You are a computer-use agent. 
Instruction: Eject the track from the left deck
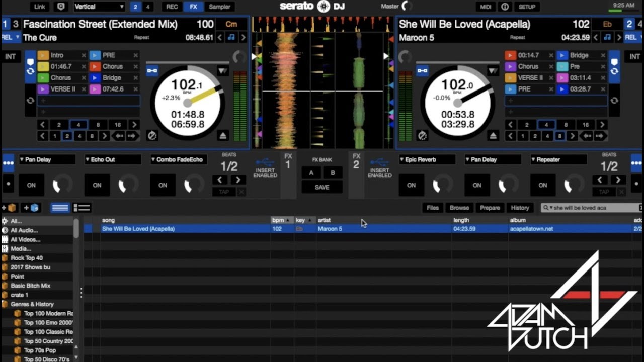223,135
